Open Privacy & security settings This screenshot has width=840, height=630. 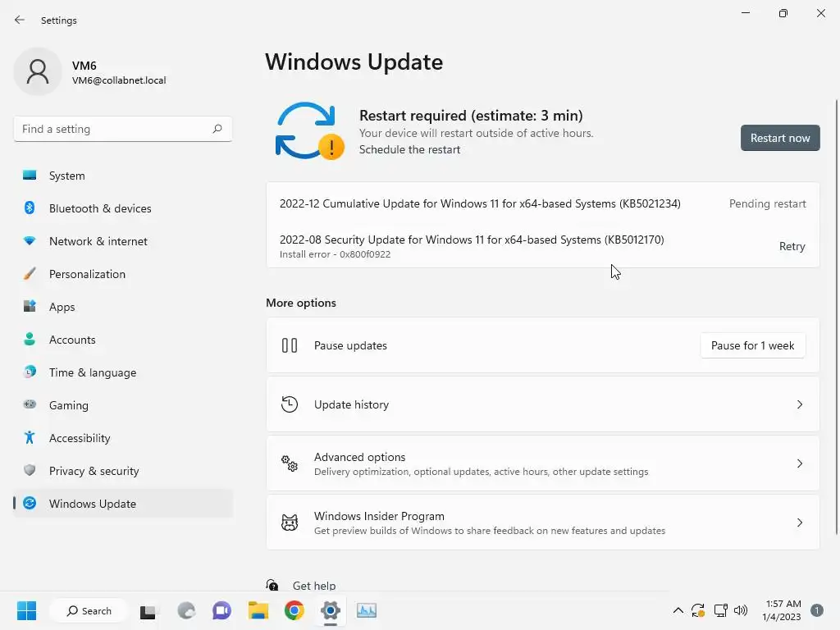pos(123,471)
